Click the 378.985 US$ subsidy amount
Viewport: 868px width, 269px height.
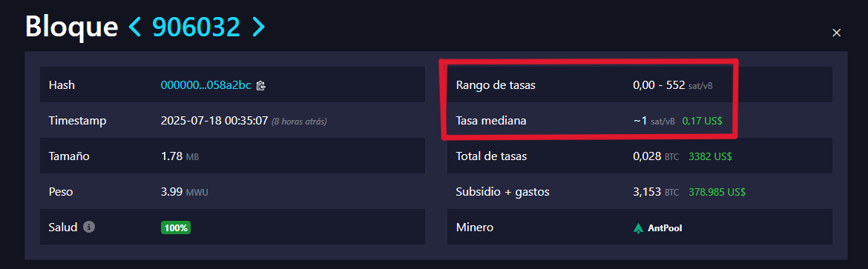pos(717,192)
